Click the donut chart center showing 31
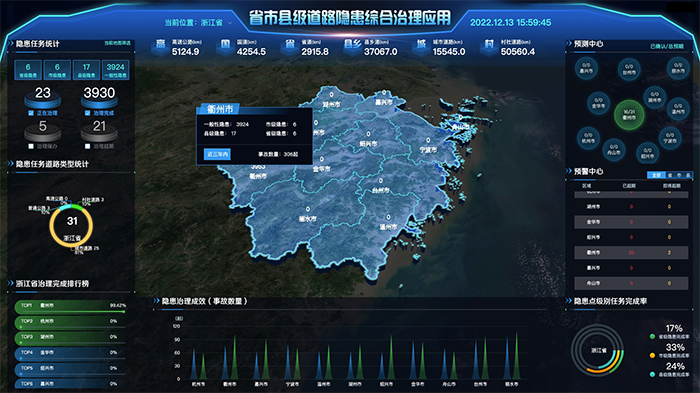 click(72, 221)
